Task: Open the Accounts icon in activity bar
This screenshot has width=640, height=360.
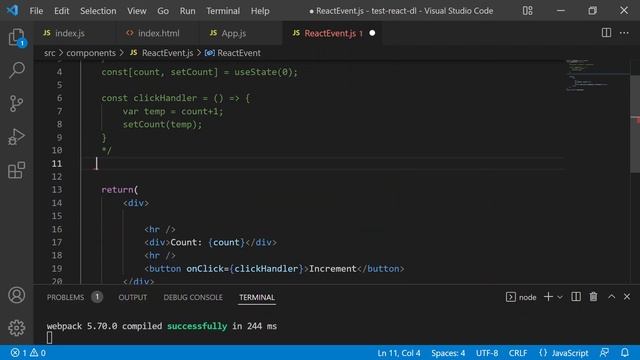Action: click(x=16, y=295)
